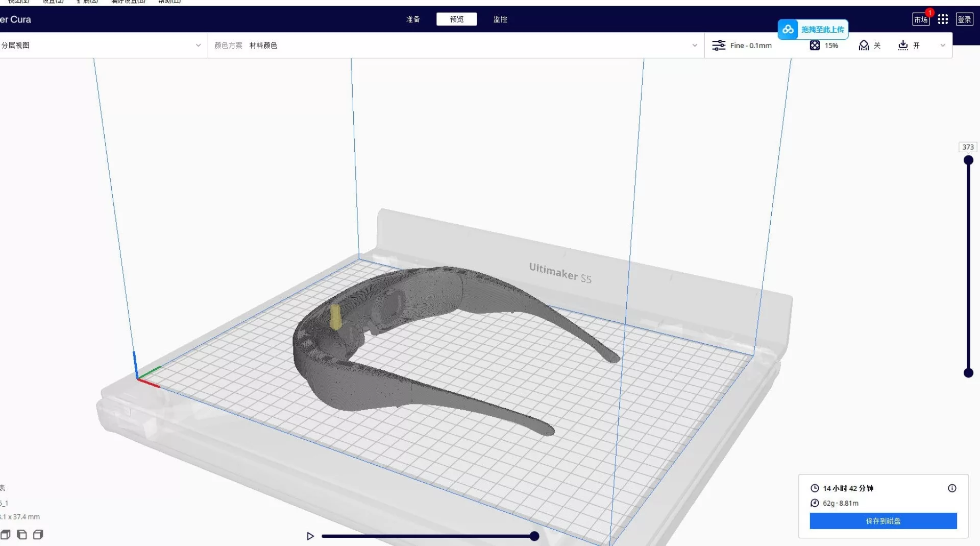This screenshot has width=980, height=546.
Task: Click the 保存到磁盘 save button
Action: (883, 521)
